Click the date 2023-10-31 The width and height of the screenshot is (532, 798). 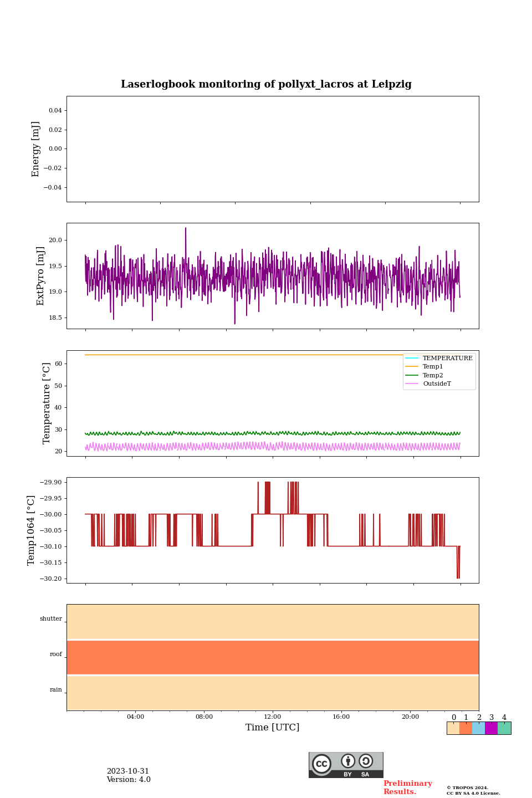128,771
